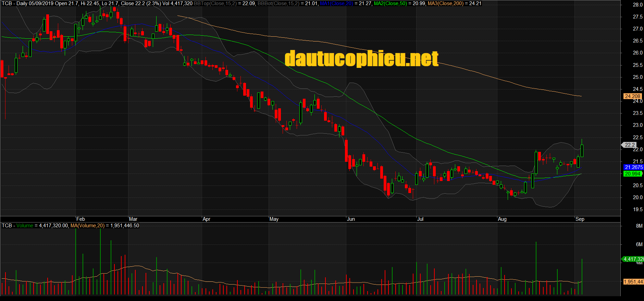Click the green 4,417,32 volume tag
Screen dimensions: 644x301
633,259
